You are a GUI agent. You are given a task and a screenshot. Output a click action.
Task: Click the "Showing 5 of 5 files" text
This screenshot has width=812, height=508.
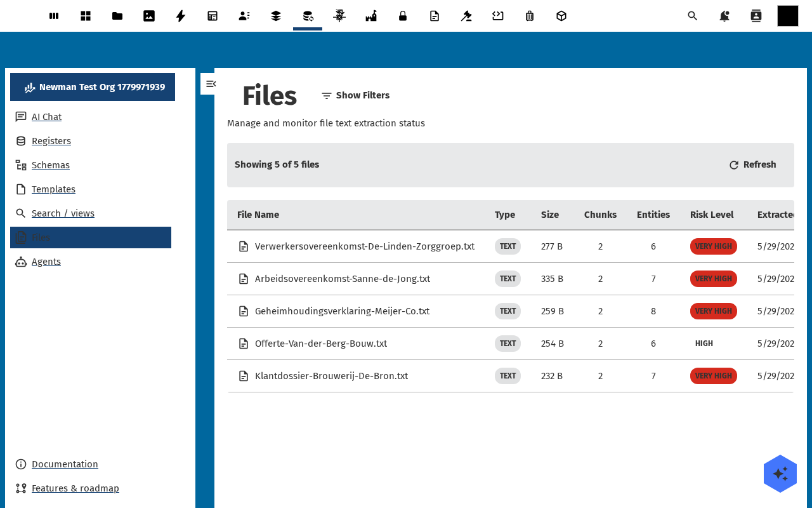(x=277, y=164)
